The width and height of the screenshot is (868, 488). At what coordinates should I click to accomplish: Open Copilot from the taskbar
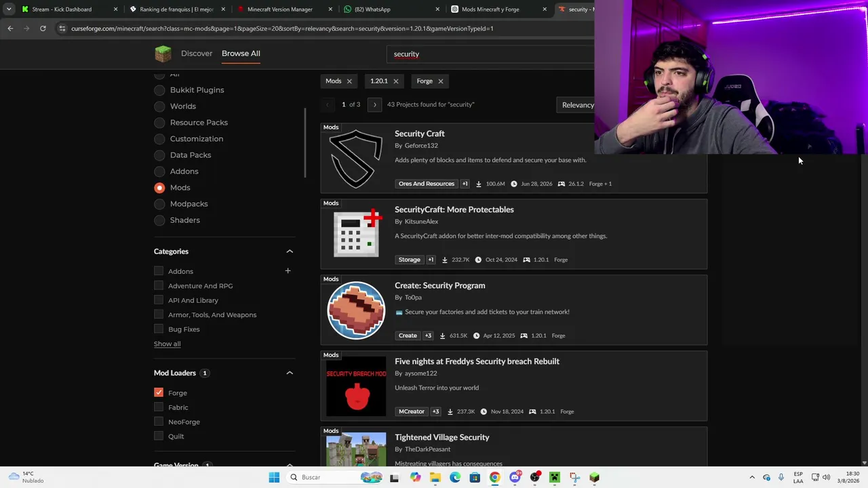click(415, 477)
